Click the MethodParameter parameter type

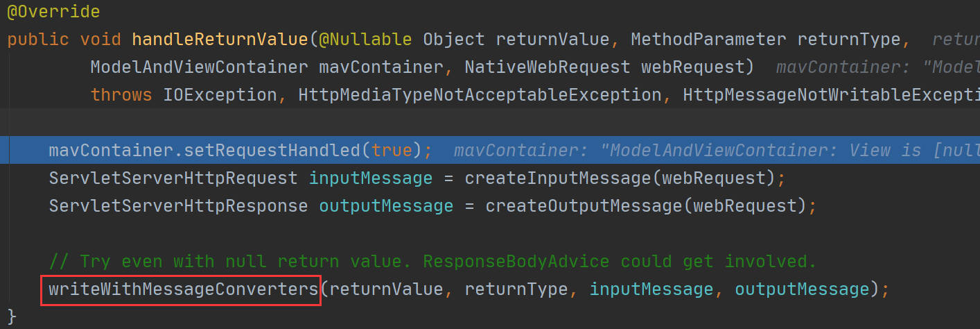pos(708,40)
